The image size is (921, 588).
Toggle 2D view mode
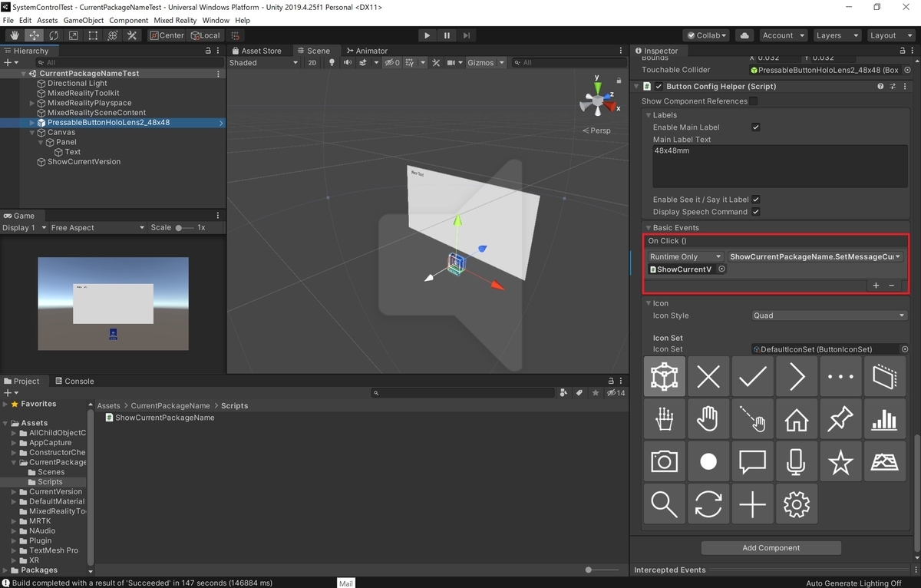312,63
